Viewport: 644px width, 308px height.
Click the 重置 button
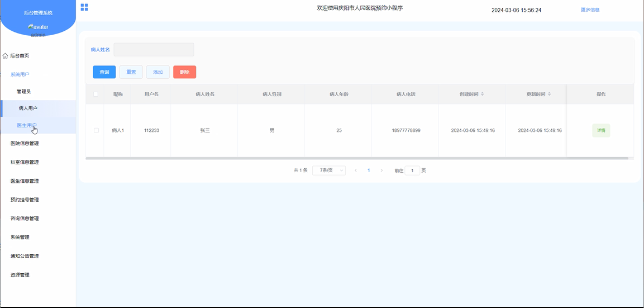(131, 72)
